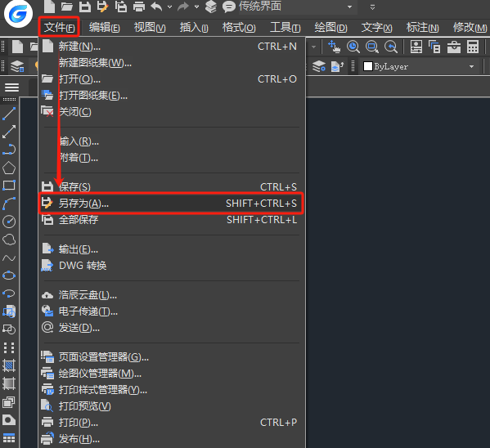Click the white ByLayer color swatch
490x448 pixels.
pos(368,66)
